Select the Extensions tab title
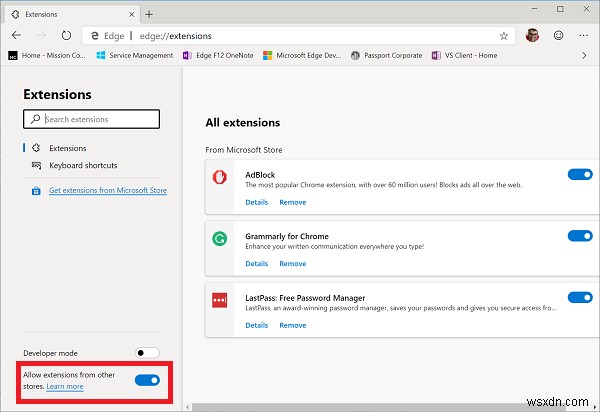 (41, 15)
